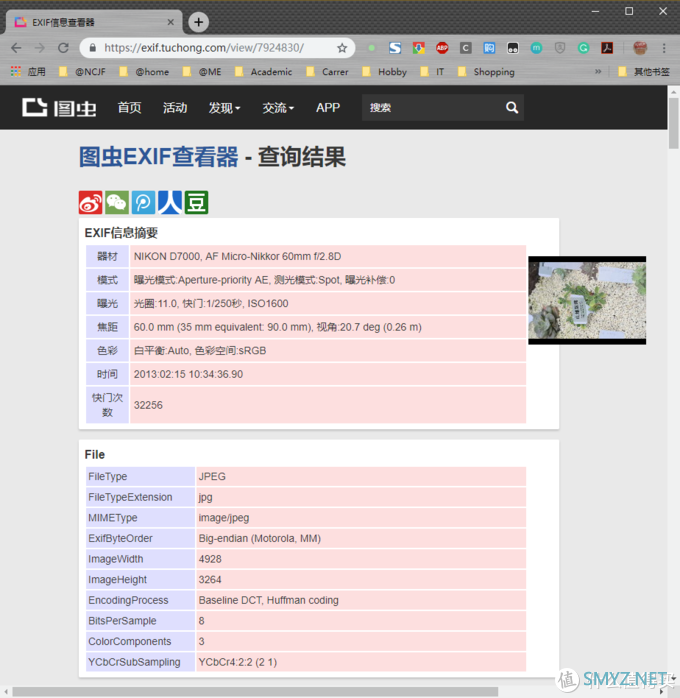Image resolution: width=680 pixels, height=698 pixels.
Task: Click the 搜索 search input field
Action: click(432, 107)
